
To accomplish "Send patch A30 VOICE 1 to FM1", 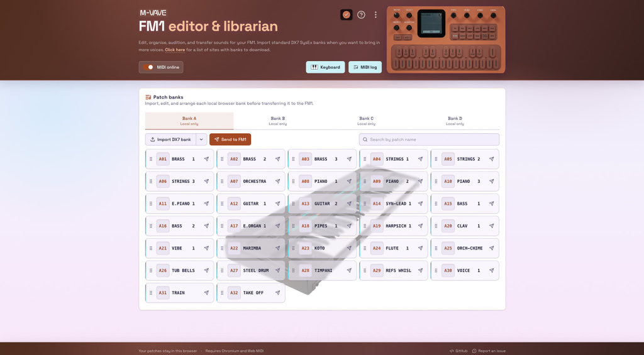I will coord(492,270).
